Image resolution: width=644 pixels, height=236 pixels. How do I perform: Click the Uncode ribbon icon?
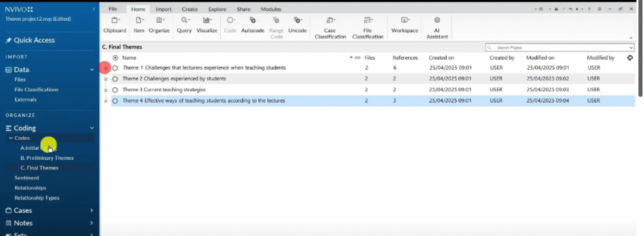(297, 20)
